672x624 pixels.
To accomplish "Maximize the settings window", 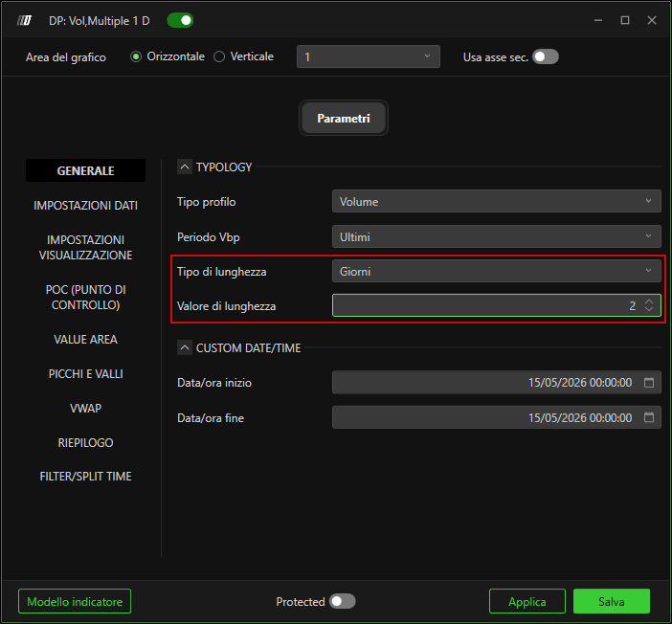I will tap(625, 20).
